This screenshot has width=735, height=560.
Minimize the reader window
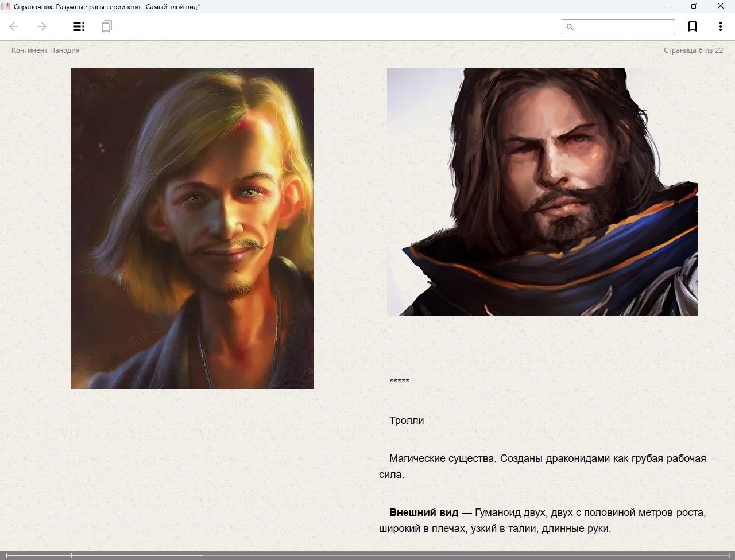pos(668,6)
